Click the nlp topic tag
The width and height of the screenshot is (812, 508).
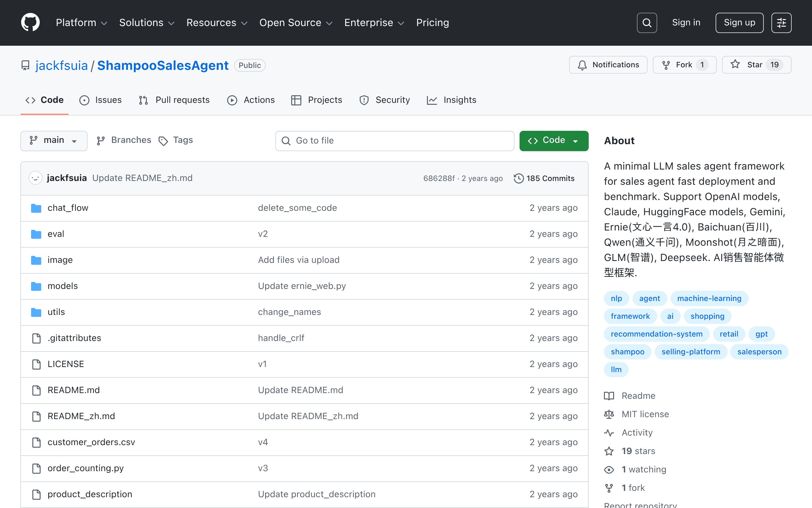click(x=616, y=298)
